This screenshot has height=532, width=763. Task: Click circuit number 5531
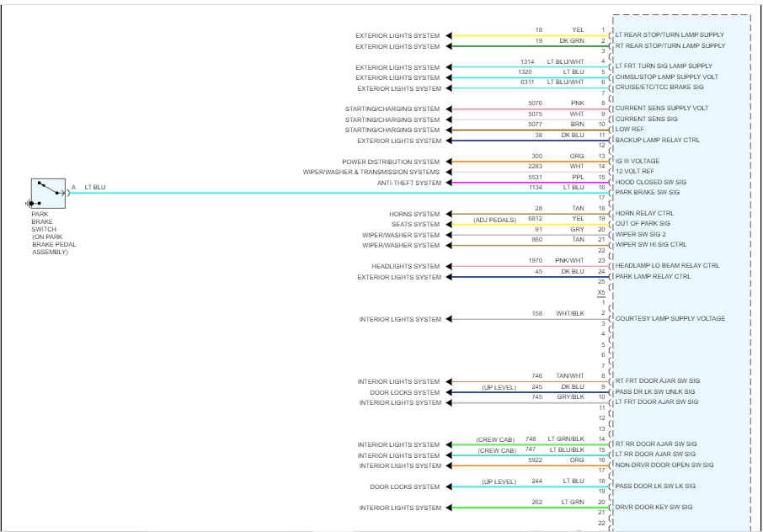coord(536,178)
